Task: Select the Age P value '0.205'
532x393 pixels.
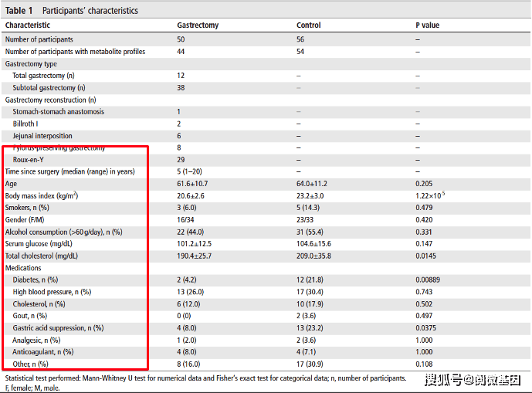Action: (425, 184)
